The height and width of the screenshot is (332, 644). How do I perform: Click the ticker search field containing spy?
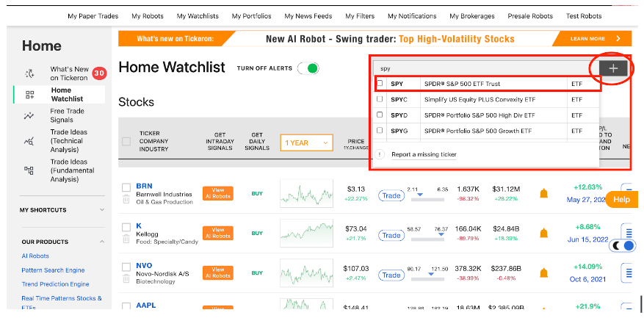point(486,68)
